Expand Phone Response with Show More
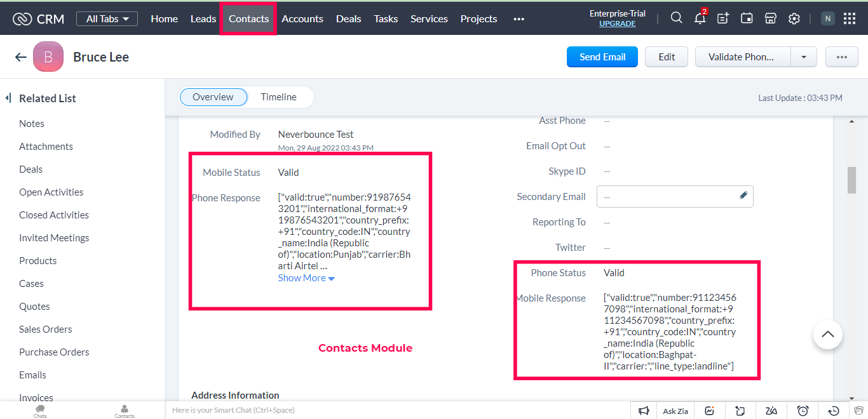This screenshot has height=419, width=868. click(306, 278)
